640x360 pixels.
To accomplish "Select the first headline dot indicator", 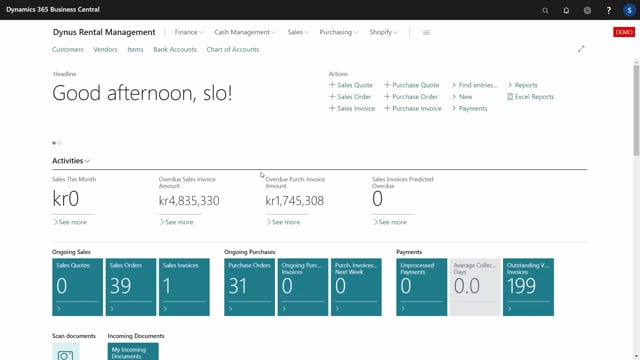I will 54,143.
